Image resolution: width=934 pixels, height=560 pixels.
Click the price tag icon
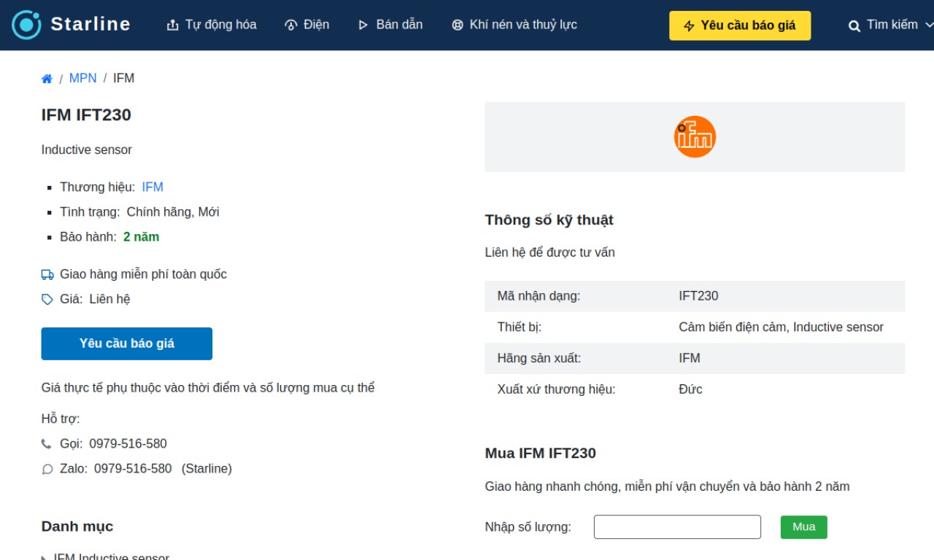(x=47, y=300)
